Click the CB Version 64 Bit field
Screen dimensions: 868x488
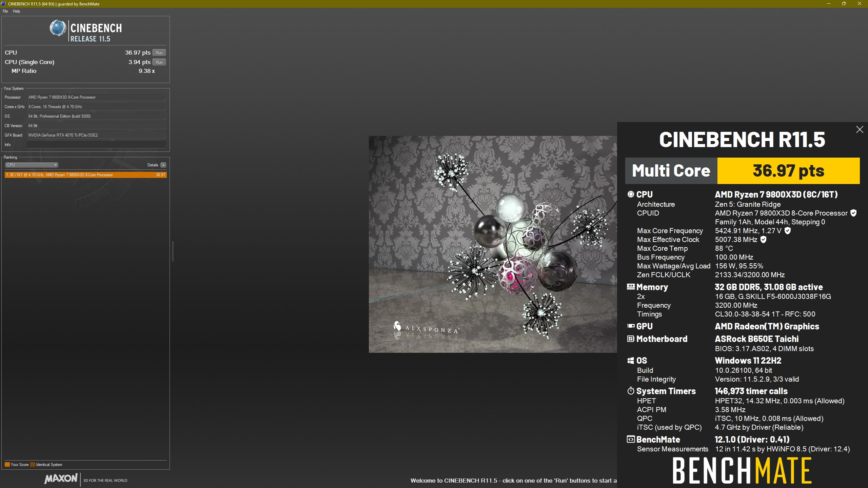(96, 126)
